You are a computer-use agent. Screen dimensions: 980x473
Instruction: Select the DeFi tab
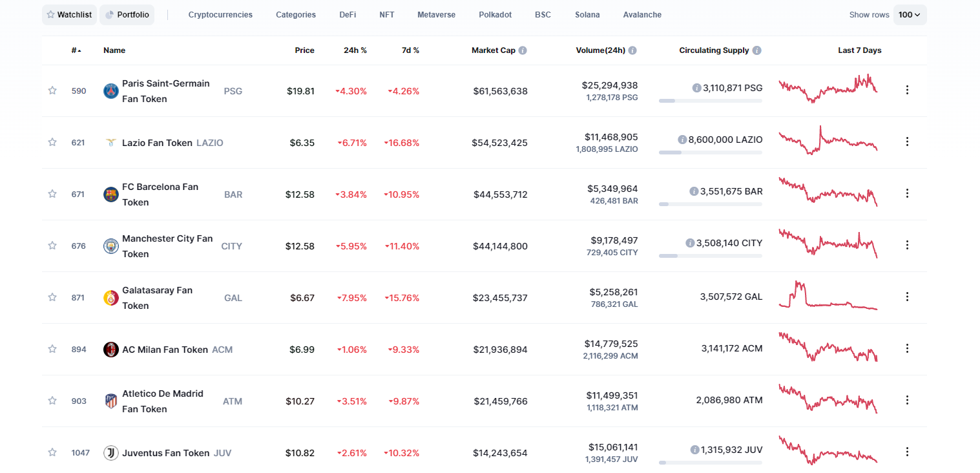pyautogui.click(x=348, y=15)
